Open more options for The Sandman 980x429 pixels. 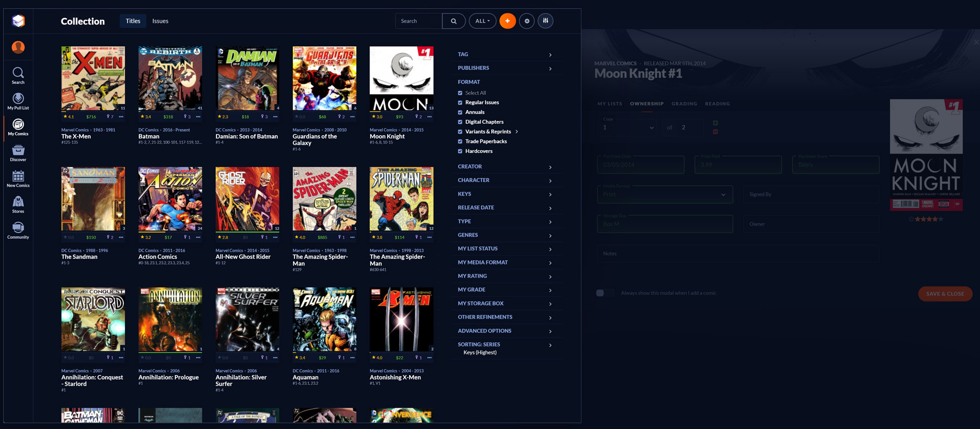click(121, 238)
